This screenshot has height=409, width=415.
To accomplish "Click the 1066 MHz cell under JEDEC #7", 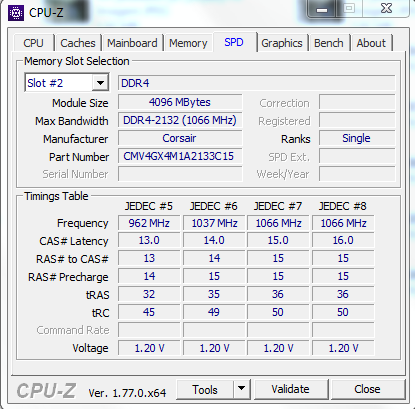I will coord(278,223).
